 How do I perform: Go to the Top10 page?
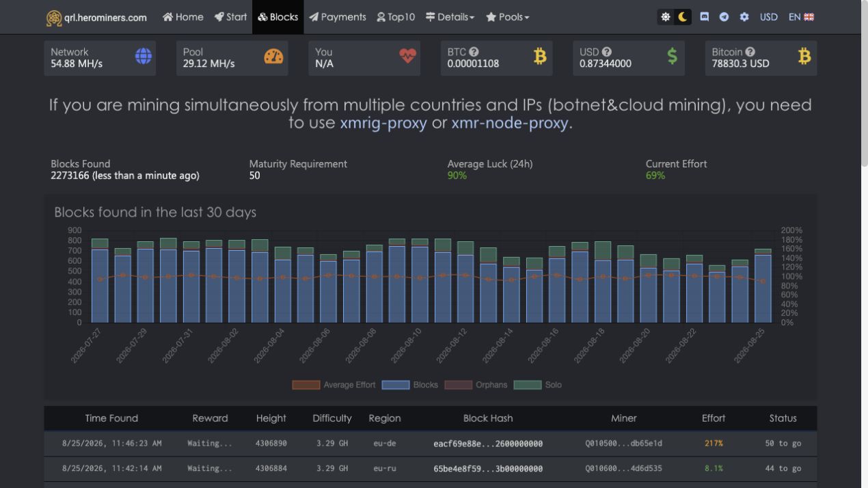[396, 17]
